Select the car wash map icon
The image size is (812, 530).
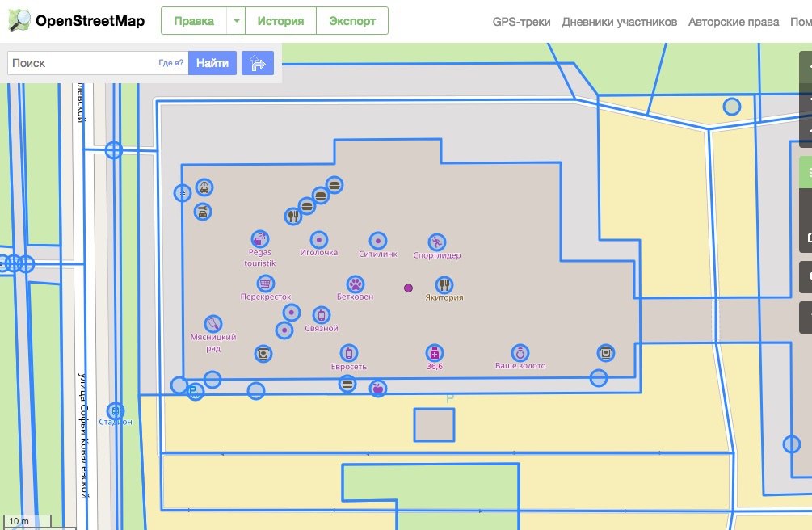[x=204, y=187]
